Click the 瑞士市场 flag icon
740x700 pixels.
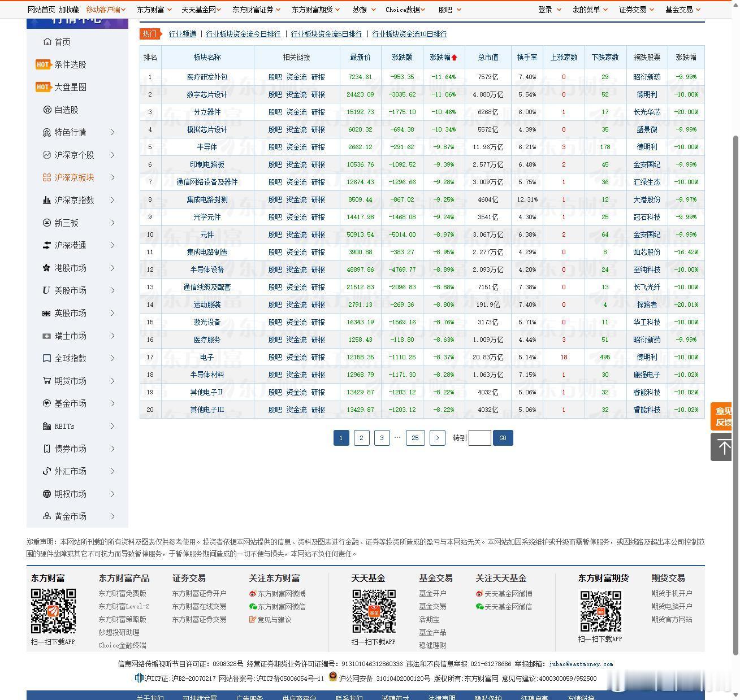coord(47,336)
